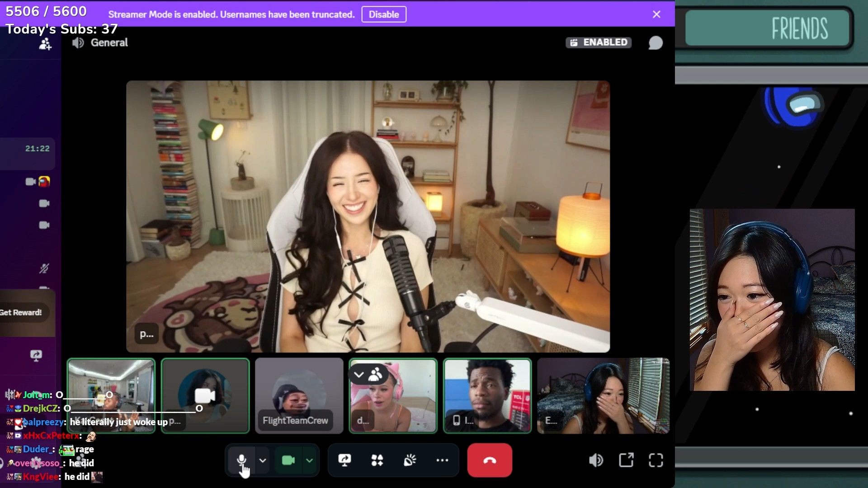Focus the pink cat-ear headphones participant tile

click(393, 396)
